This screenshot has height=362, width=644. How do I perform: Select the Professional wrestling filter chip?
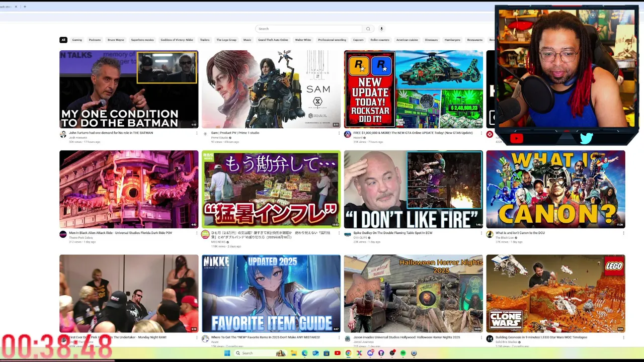coord(332,40)
